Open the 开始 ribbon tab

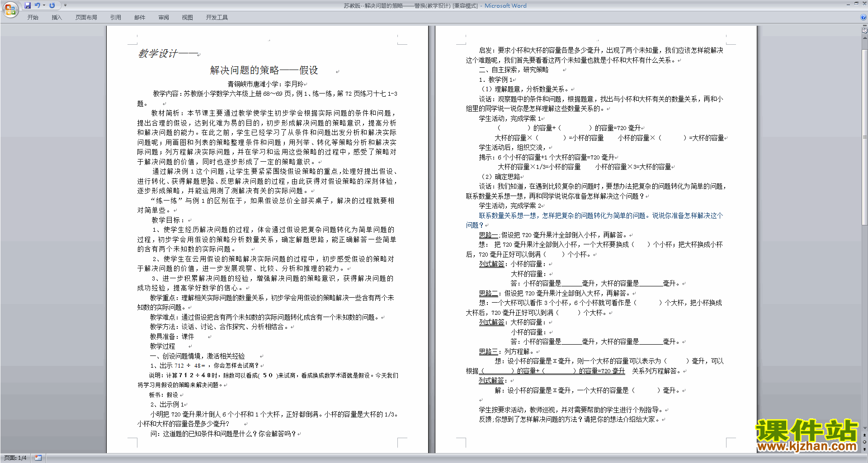pos(33,18)
